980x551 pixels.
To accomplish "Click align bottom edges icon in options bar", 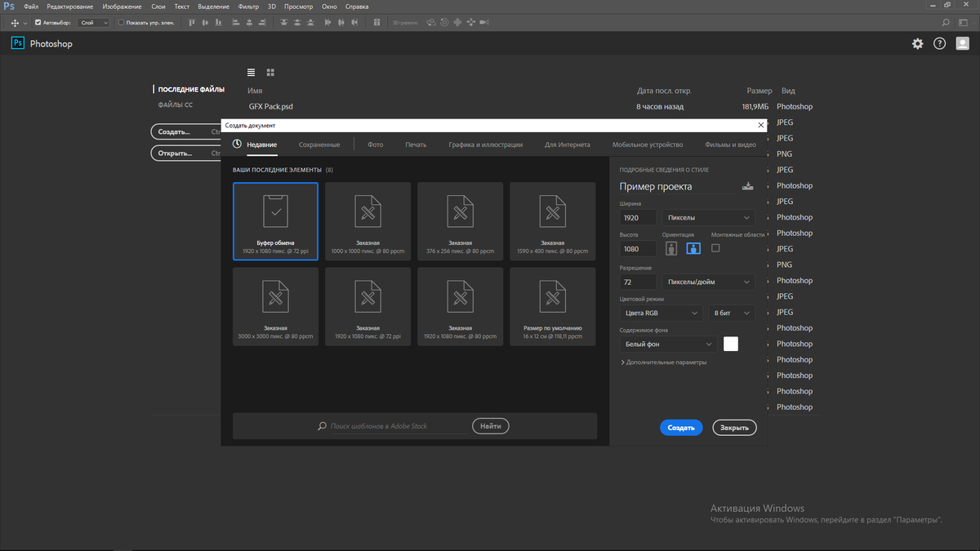I will pos(218,23).
